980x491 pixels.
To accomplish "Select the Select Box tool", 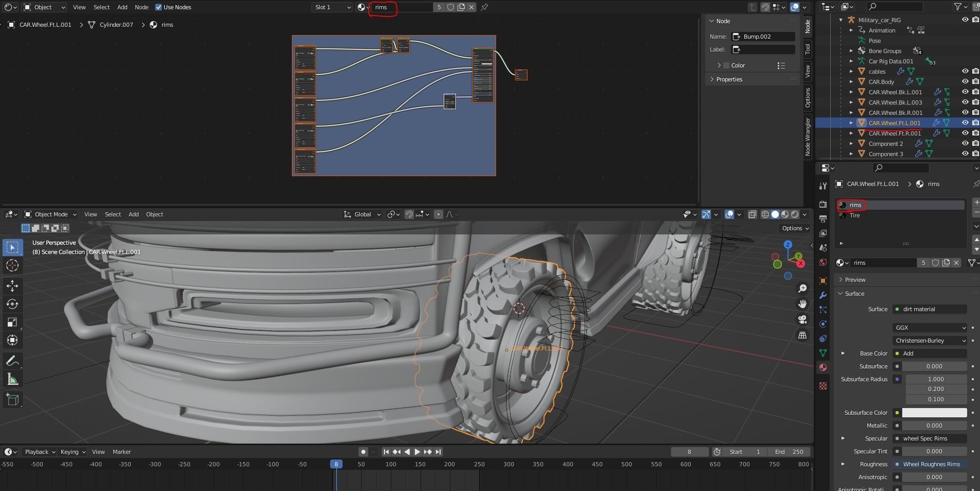I will 12,247.
